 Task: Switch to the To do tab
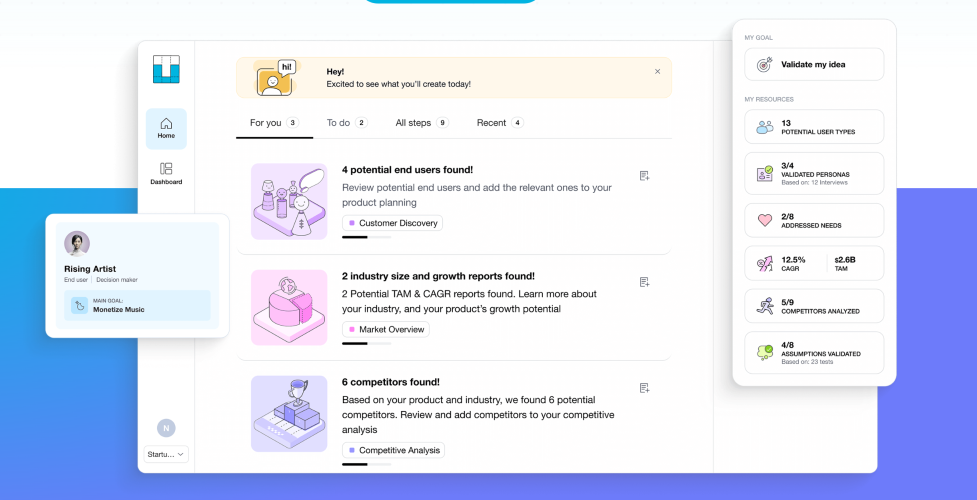pos(347,123)
